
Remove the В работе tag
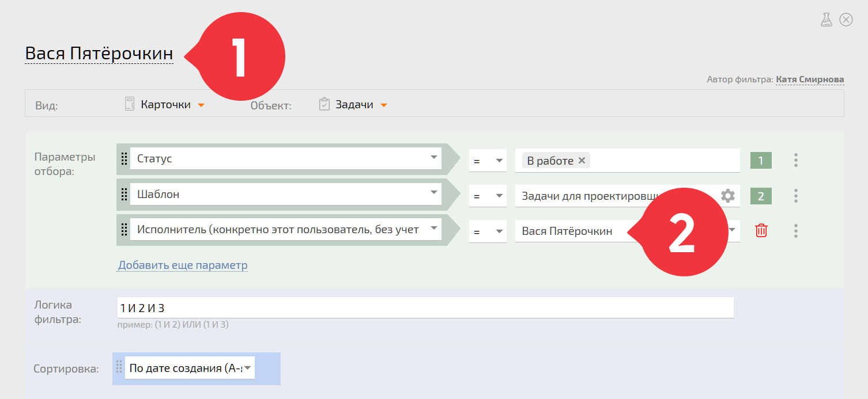582,161
